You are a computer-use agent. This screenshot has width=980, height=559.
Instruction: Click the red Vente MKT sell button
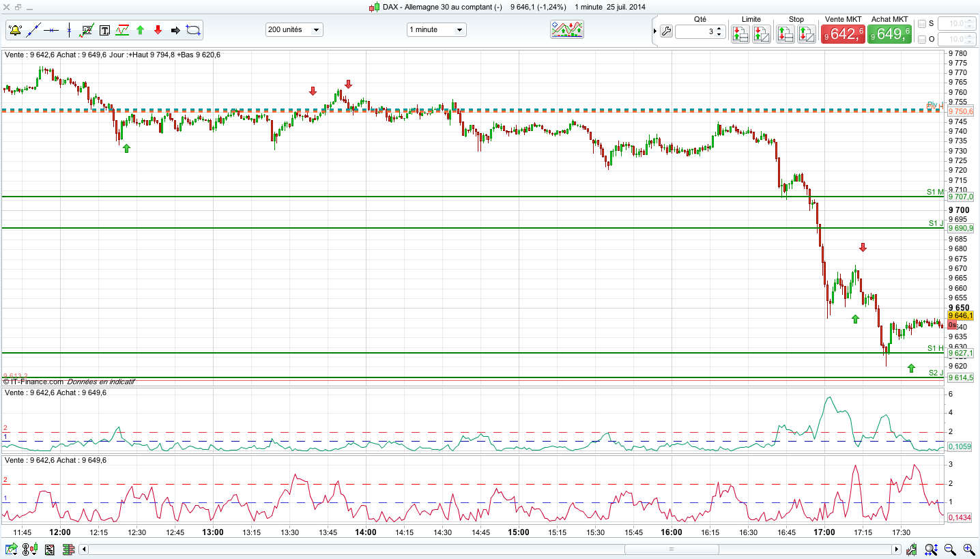pyautogui.click(x=843, y=33)
